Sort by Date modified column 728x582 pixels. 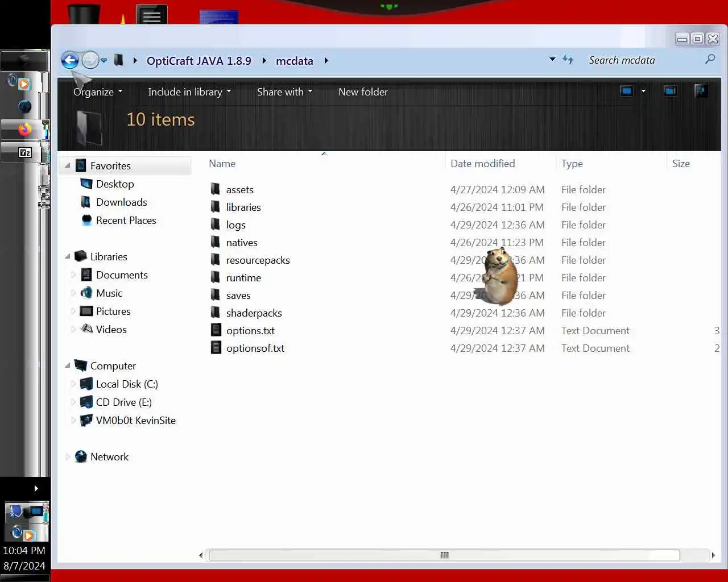(x=482, y=164)
